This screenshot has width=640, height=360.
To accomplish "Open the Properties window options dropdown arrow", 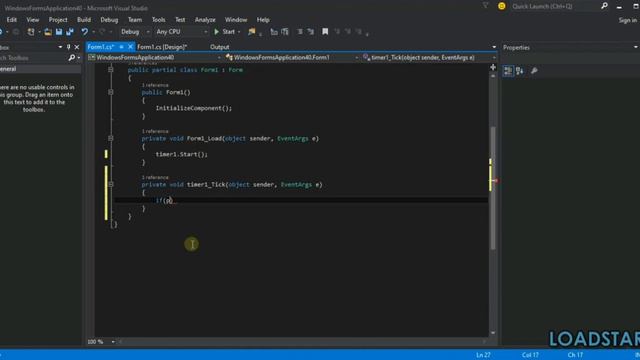I will click(x=636, y=47).
